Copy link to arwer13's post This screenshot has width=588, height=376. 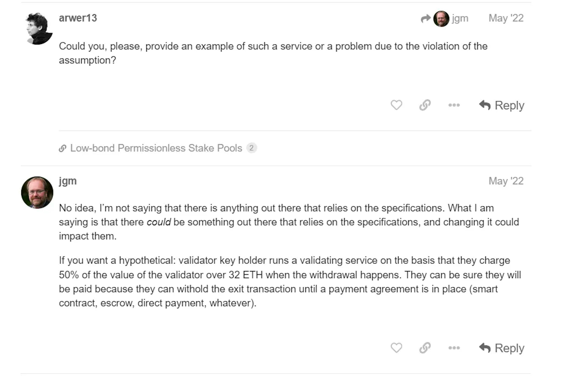click(x=425, y=105)
